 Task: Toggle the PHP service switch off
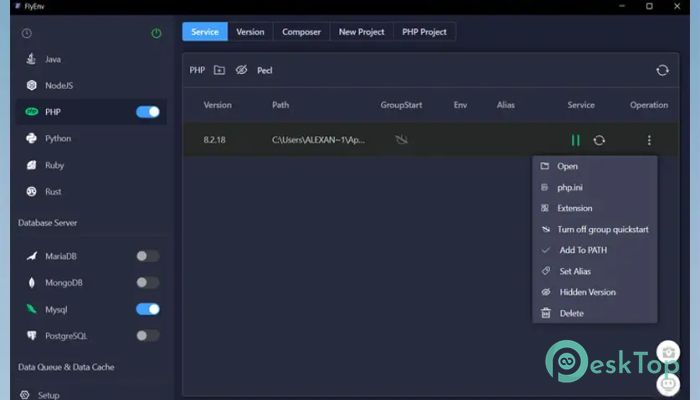click(148, 112)
